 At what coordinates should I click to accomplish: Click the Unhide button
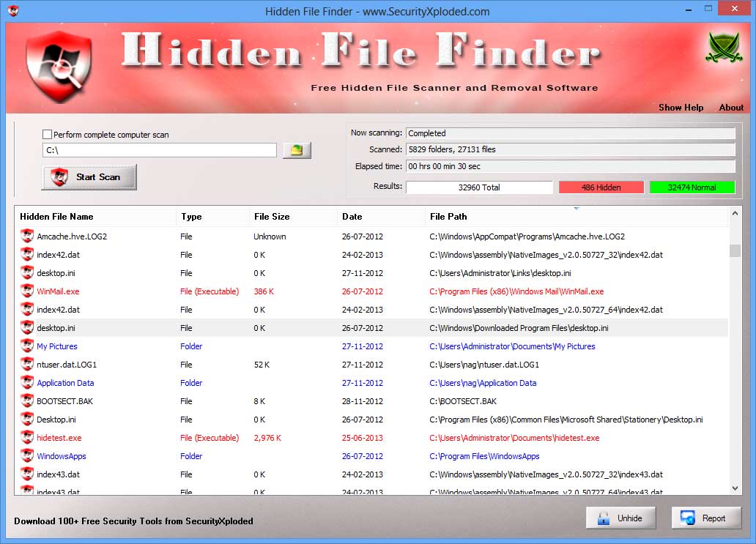click(621, 518)
